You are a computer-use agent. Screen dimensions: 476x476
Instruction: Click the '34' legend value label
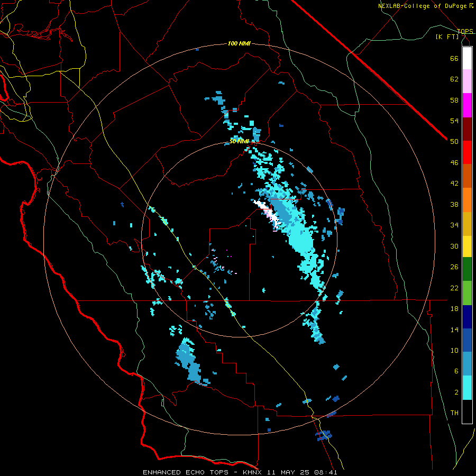click(454, 225)
